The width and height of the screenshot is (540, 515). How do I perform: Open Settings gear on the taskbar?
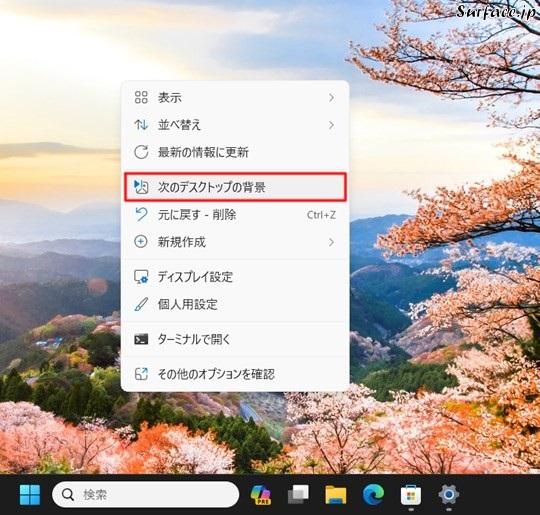click(x=448, y=495)
